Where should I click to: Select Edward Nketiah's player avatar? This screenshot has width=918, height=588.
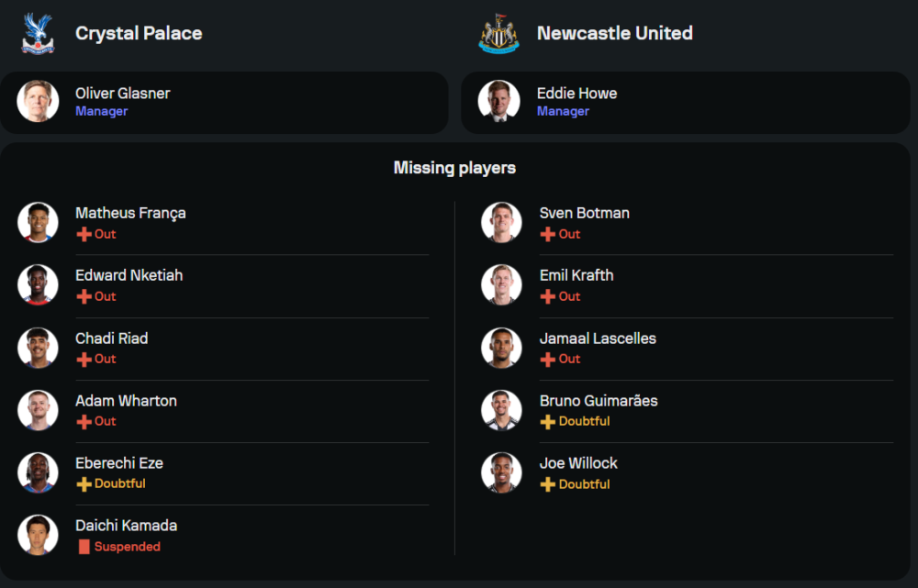point(38,284)
